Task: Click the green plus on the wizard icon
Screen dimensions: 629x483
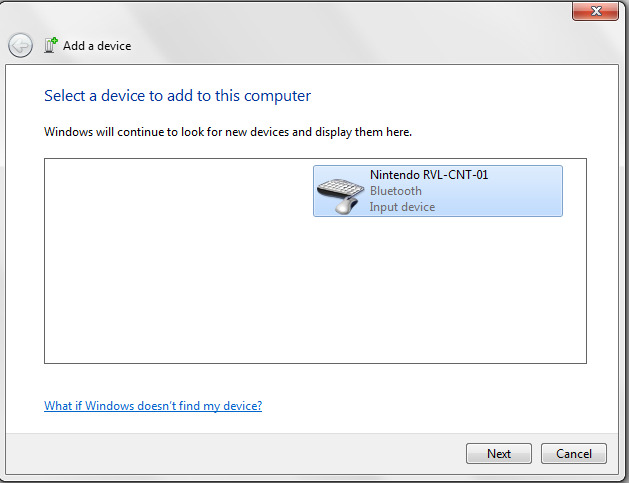Action: pos(54,41)
